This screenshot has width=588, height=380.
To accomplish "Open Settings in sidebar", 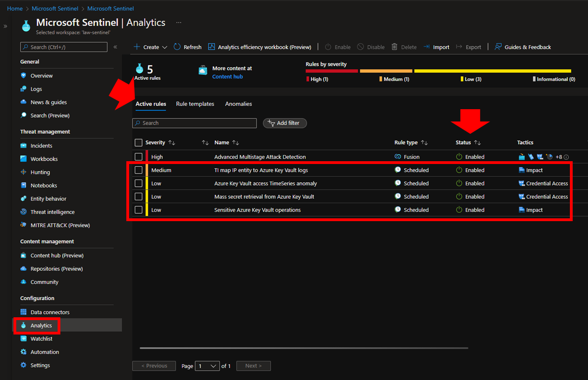I will [40, 365].
